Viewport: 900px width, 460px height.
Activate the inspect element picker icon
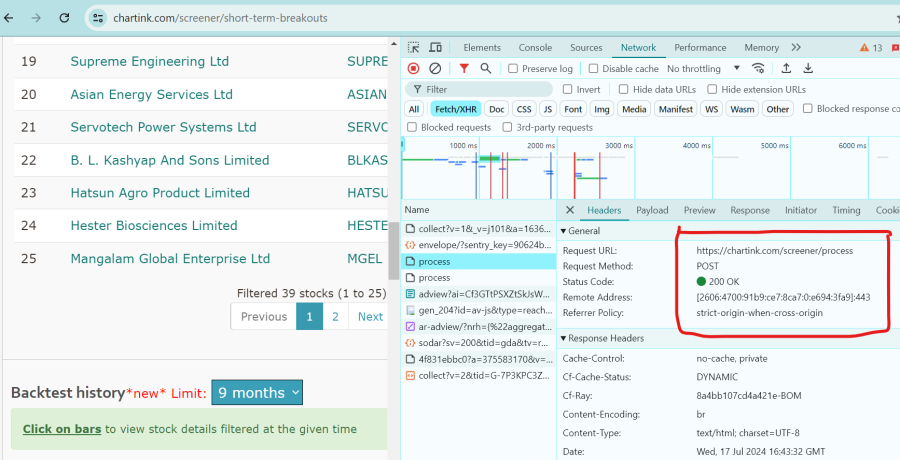413,47
